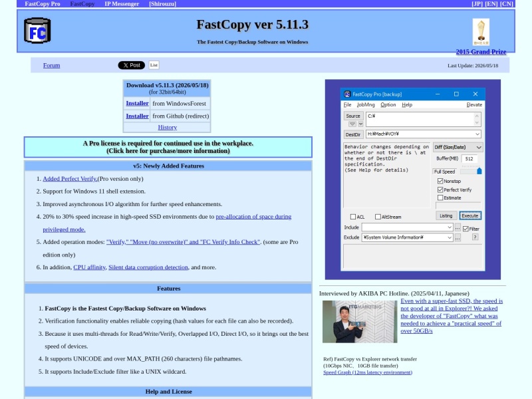532x399 pixels.
Task: Switch language to [JP]
Action: coord(477,4)
